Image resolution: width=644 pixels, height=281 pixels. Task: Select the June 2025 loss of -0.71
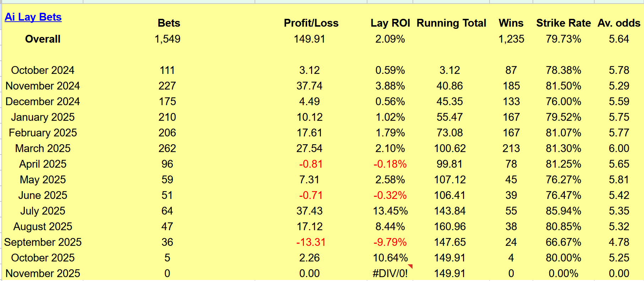311,195
